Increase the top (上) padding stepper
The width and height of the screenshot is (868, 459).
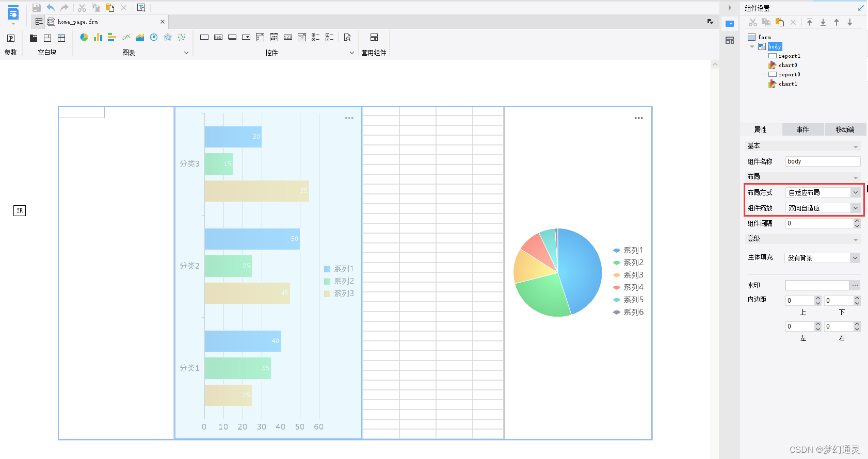(817, 298)
